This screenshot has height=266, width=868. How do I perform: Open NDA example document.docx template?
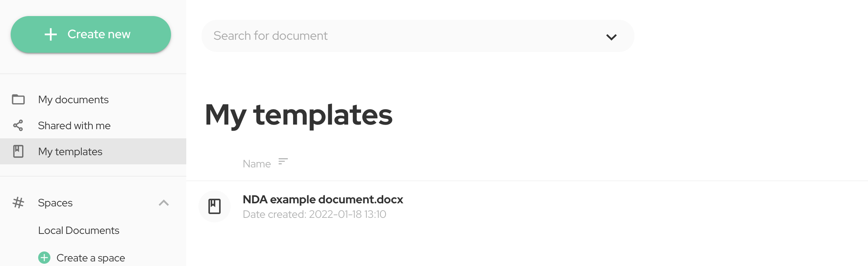[323, 199]
